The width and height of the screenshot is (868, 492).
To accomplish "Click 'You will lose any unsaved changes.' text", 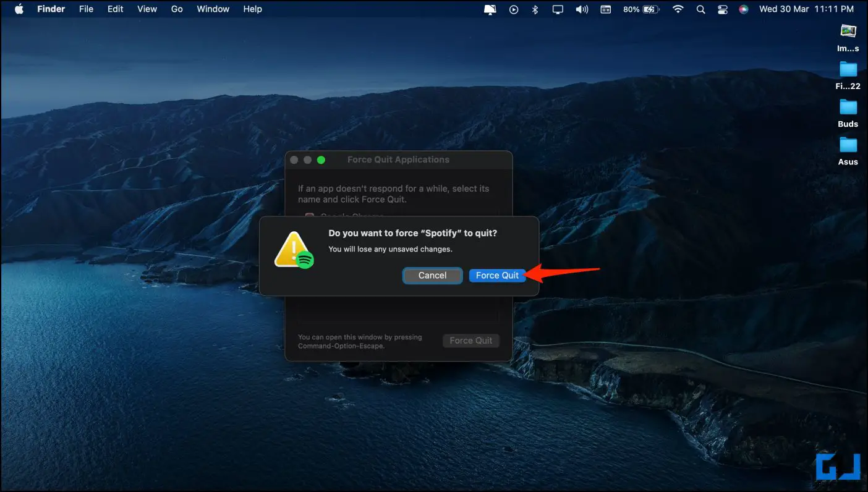I will [390, 249].
